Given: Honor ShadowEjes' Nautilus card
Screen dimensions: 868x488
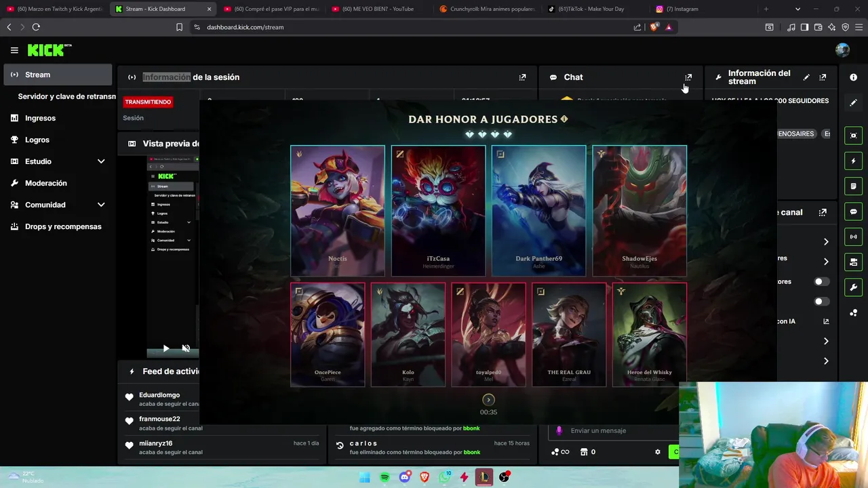Looking at the screenshot, I should point(639,211).
